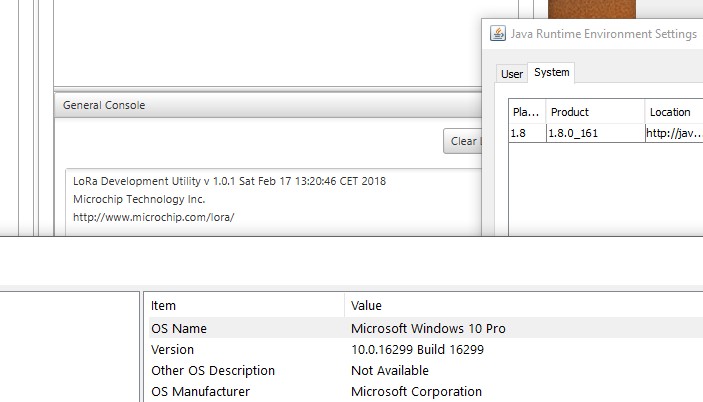
Task: Select the Version row label
Action: (x=173, y=350)
